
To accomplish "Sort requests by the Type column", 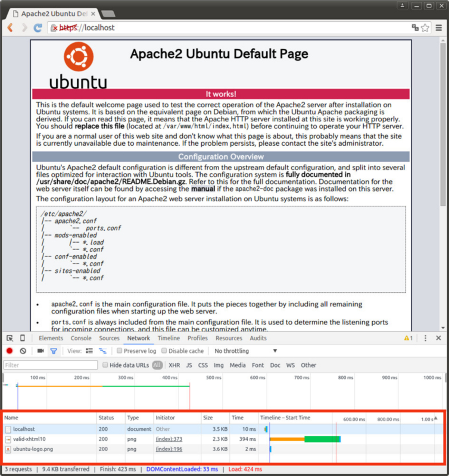I will tap(138, 418).
